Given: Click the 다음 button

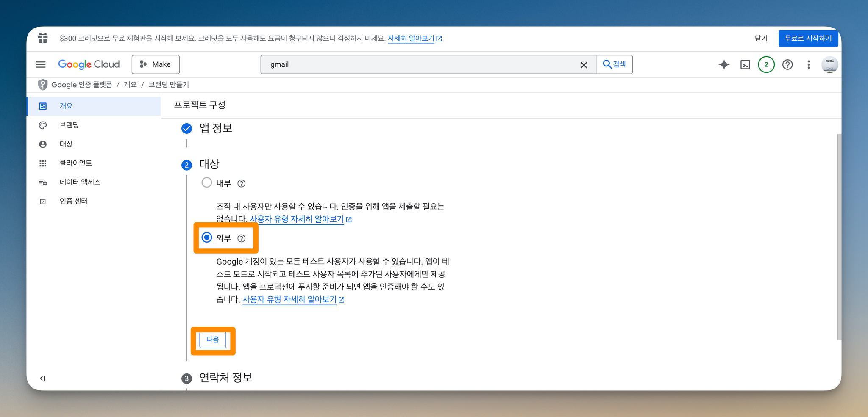Looking at the screenshot, I should tap(213, 340).
